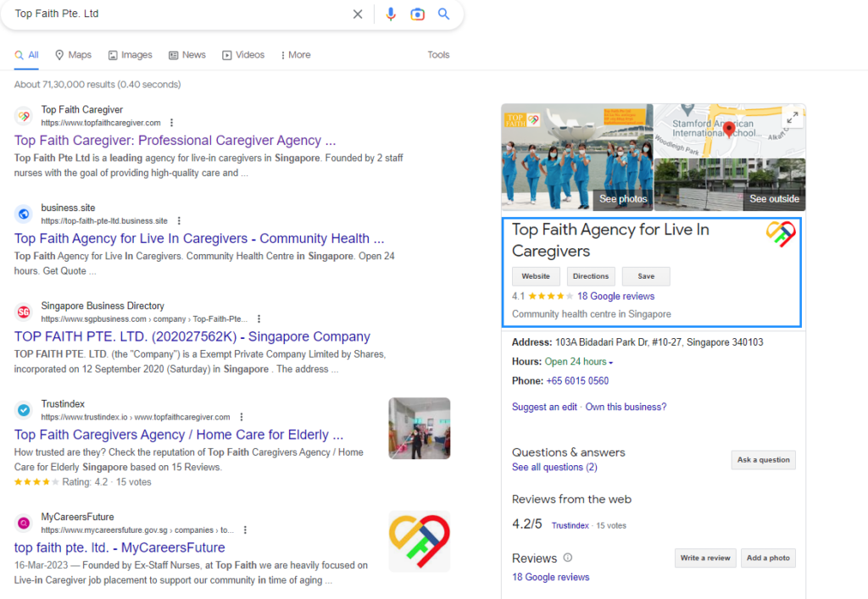868x599 pixels.
Task: Open options menu beside topfaithcaregiver.com result
Action: pos(171,123)
